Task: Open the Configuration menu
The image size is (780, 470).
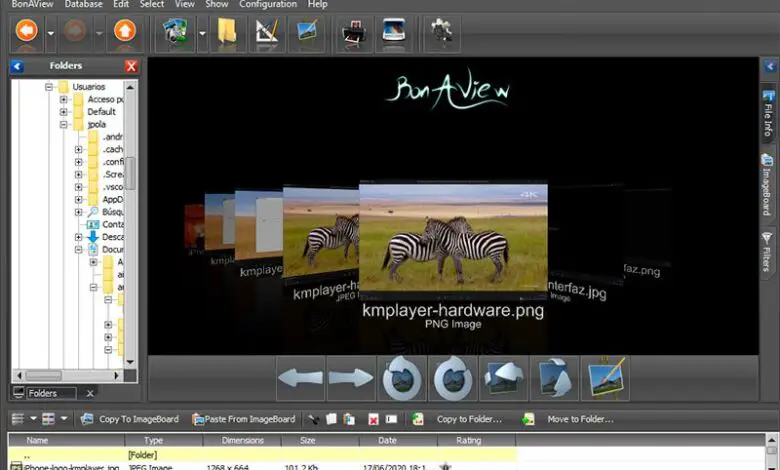Action: [267, 5]
